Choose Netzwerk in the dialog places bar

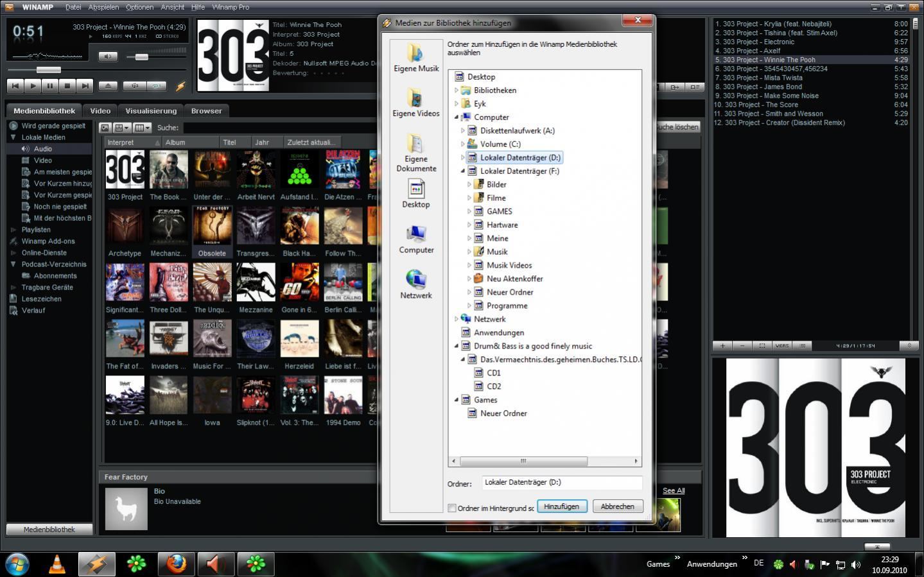[416, 286]
